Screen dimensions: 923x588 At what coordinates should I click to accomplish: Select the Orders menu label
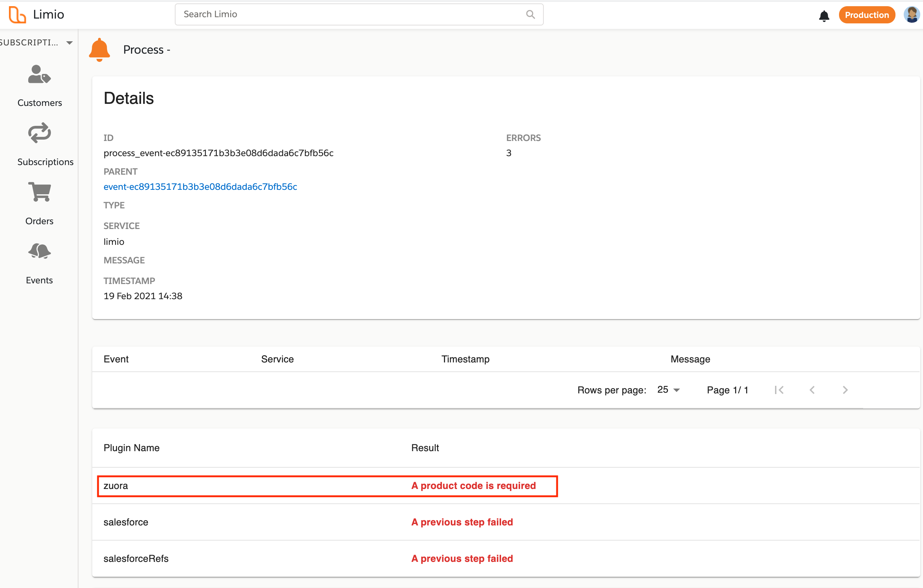point(39,221)
